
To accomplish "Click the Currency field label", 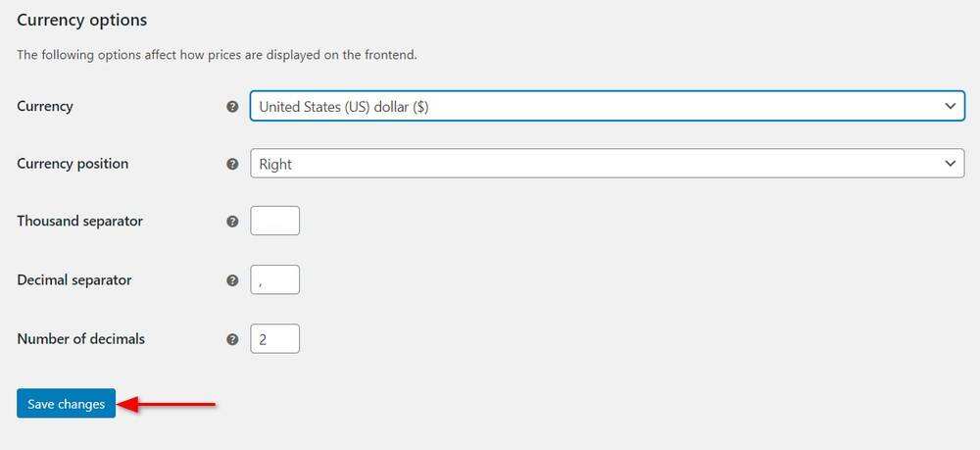I will coord(45,106).
